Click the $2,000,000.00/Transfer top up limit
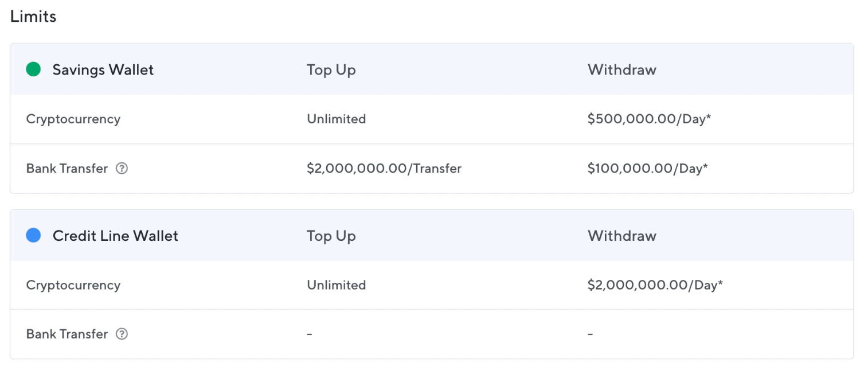Image resolution: width=868 pixels, height=374 pixels. tap(384, 169)
